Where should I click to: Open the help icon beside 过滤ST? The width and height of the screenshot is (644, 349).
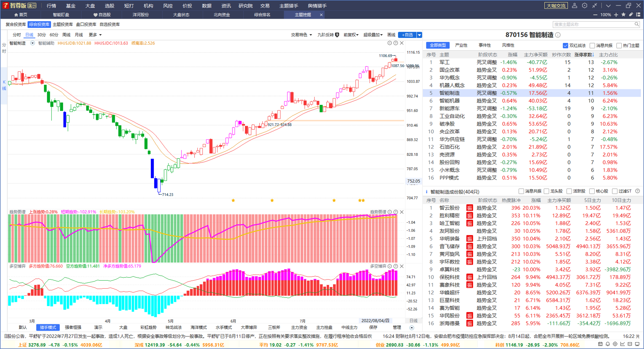638,191
